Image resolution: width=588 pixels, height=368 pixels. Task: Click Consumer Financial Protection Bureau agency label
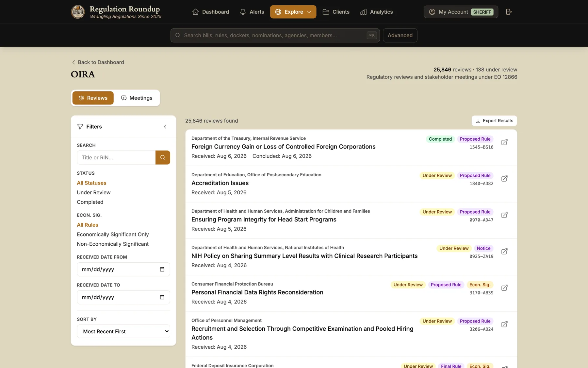(232, 284)
